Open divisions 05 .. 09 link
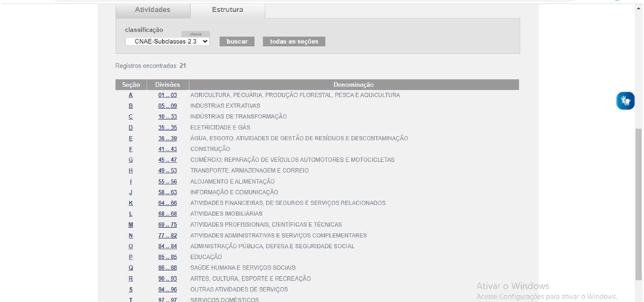 pyautogui.click(x=168, y=106)
